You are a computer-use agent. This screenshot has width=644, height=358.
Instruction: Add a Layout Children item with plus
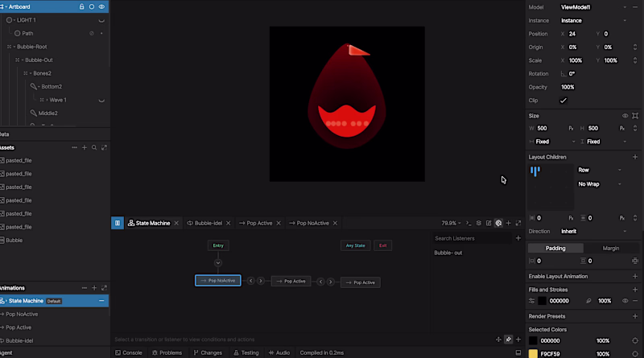pos(635,157)
